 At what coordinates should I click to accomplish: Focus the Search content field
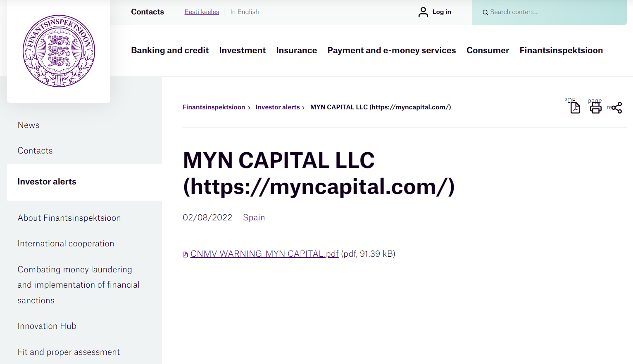point(554,12)
